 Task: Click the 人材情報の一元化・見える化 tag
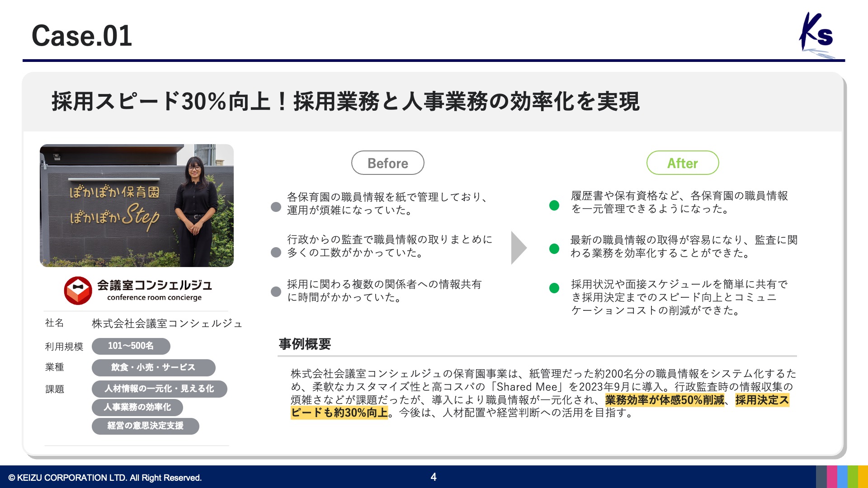(159, 389)
